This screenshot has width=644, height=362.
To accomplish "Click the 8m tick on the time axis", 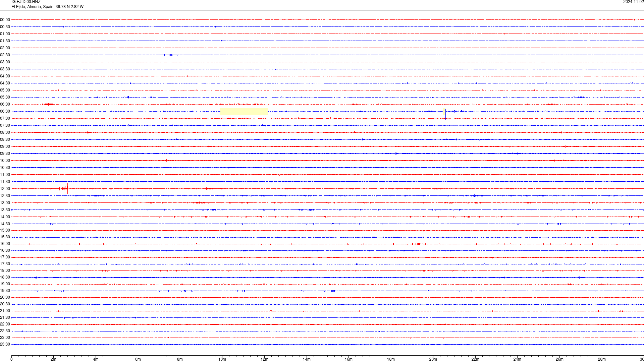I will tap(180, 359).
